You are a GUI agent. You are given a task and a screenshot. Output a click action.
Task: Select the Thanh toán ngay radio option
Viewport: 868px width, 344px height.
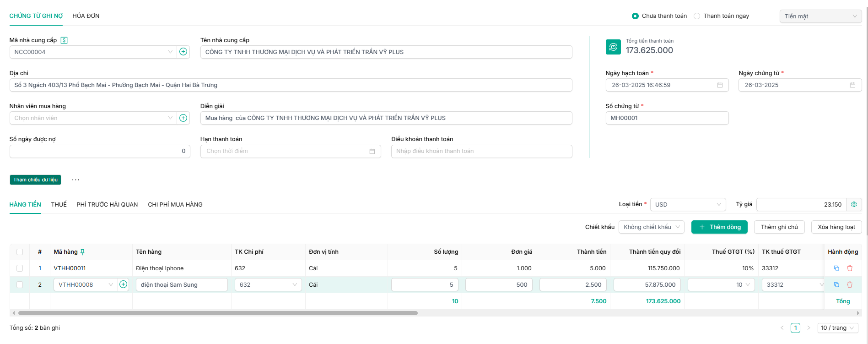(x=697, y=16)
